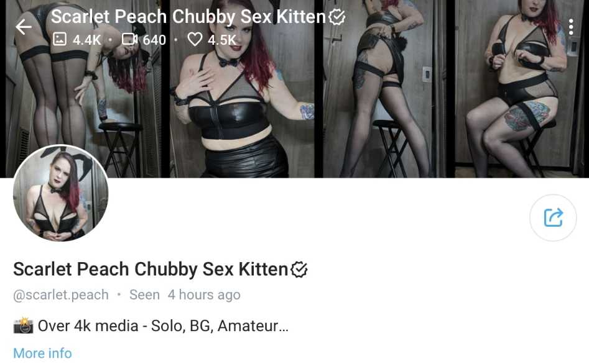Viewport: 589px width, 364px height.
Task: Click the verified badge beside the profile name
Action: click(x=299, y=270)
